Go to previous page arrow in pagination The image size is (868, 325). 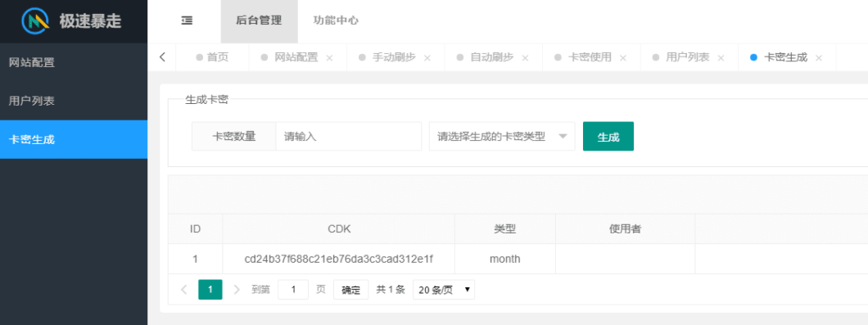(184, 290)
